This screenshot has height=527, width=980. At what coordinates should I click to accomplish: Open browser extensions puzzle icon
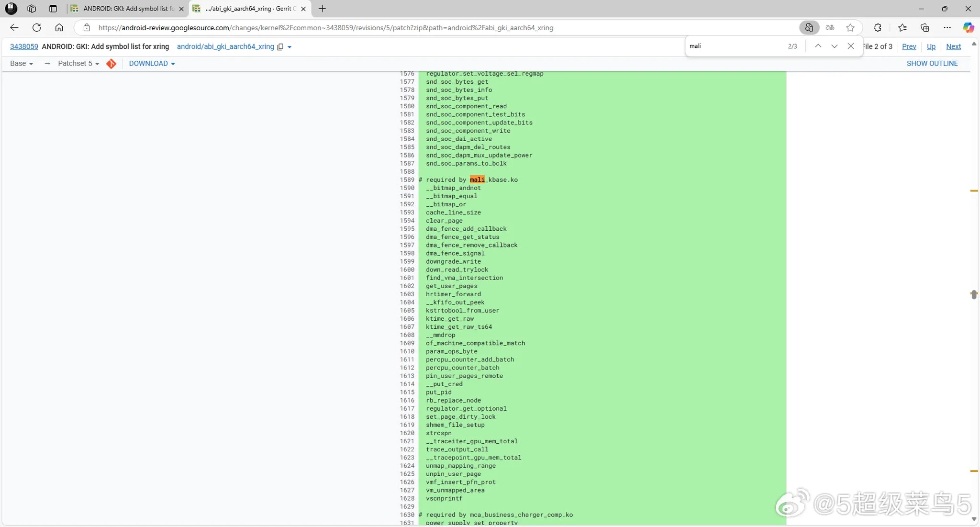877,27
